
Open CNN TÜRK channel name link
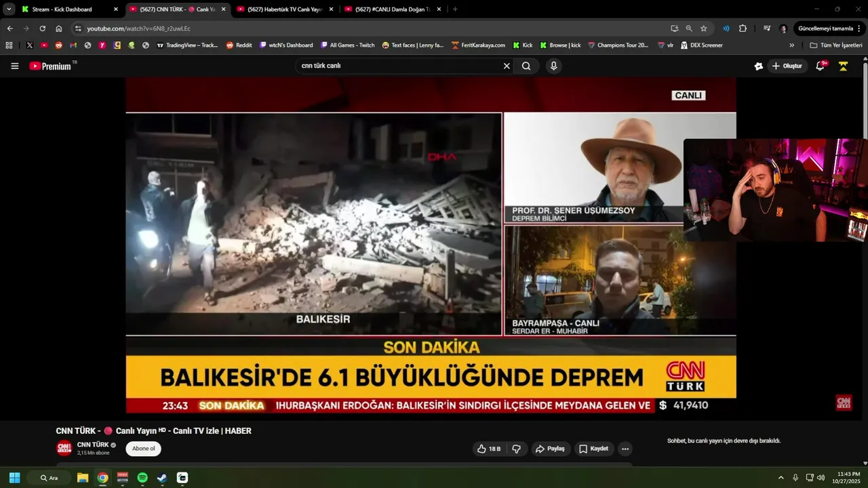(93, 445)
